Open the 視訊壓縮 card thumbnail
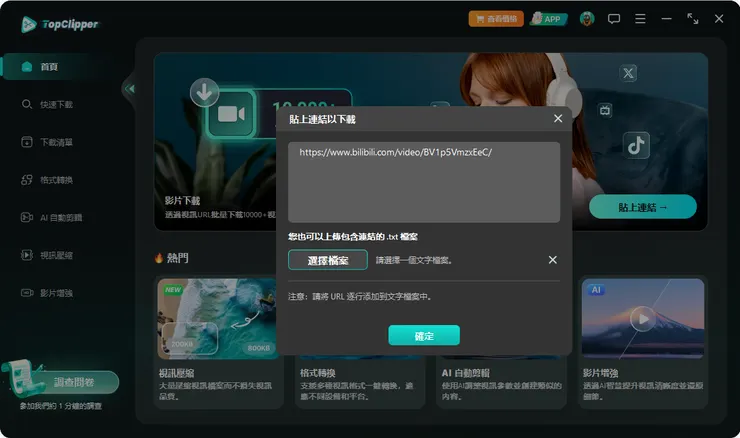Image resolution: width=740 pixels, height=438 pixels. (x=217, y=319)
